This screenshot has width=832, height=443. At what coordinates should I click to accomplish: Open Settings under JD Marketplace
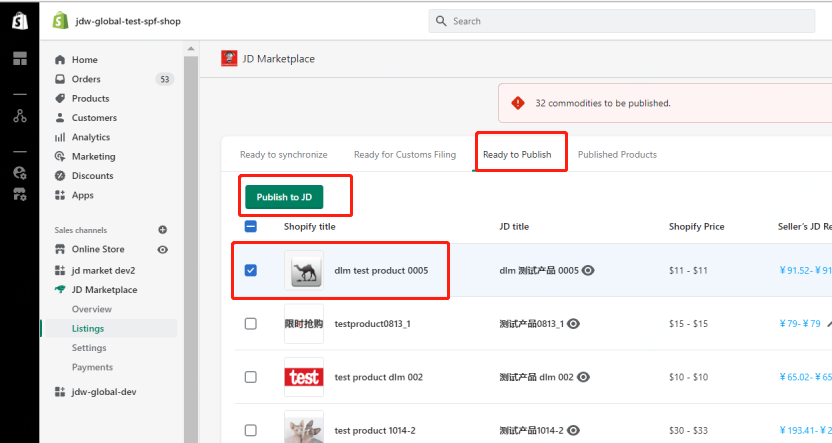click(x=89, y=348)
